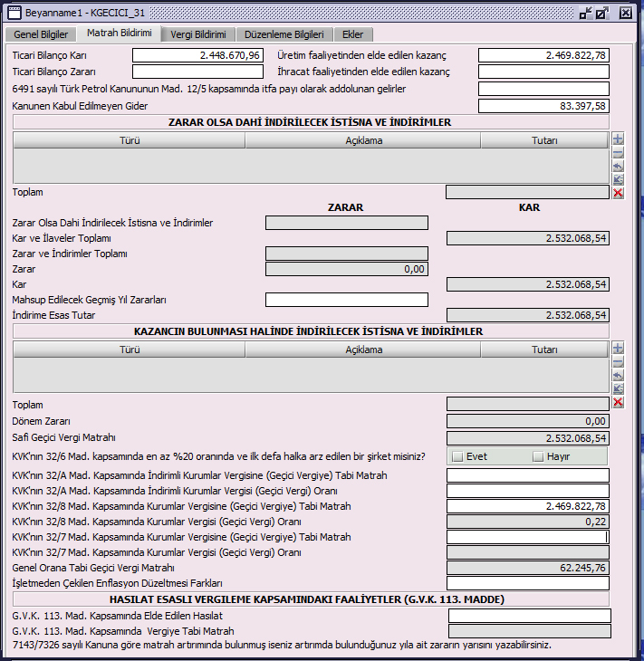Click the Beyanname1 window system icon
644x661 pixels.
(14, 13)
